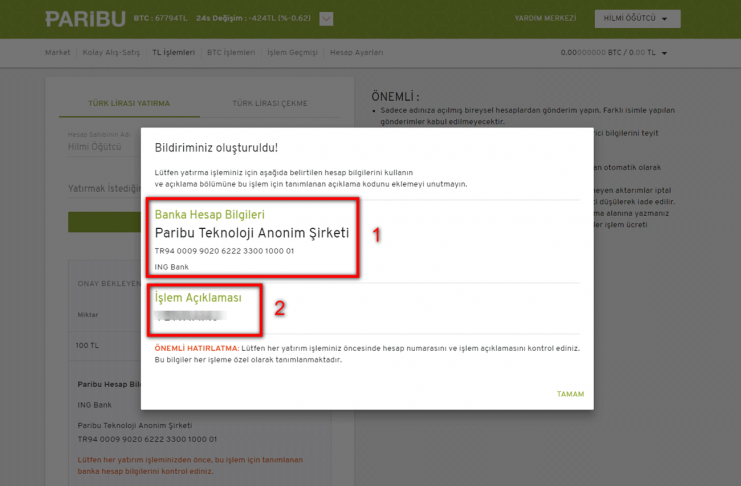Switch to TÜRK LİRASI YATIRMA tab
Screen dimensions: 741x486
[129, 103]
